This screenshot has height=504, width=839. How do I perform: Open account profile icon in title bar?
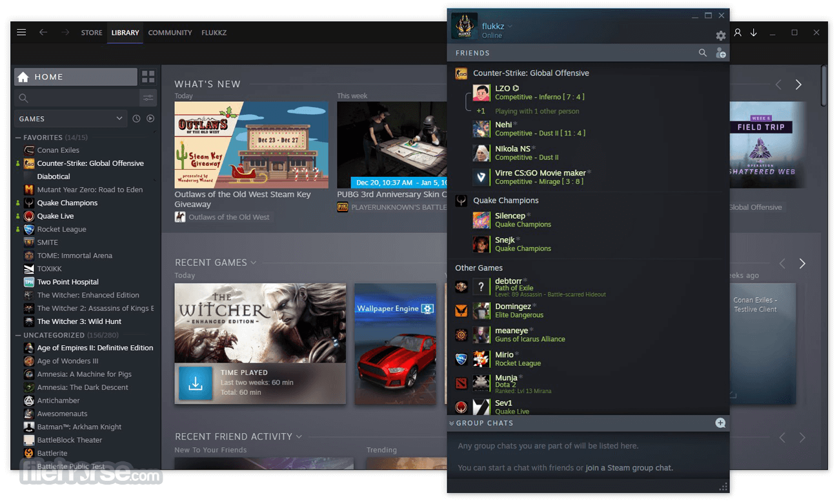coord(738,32)
